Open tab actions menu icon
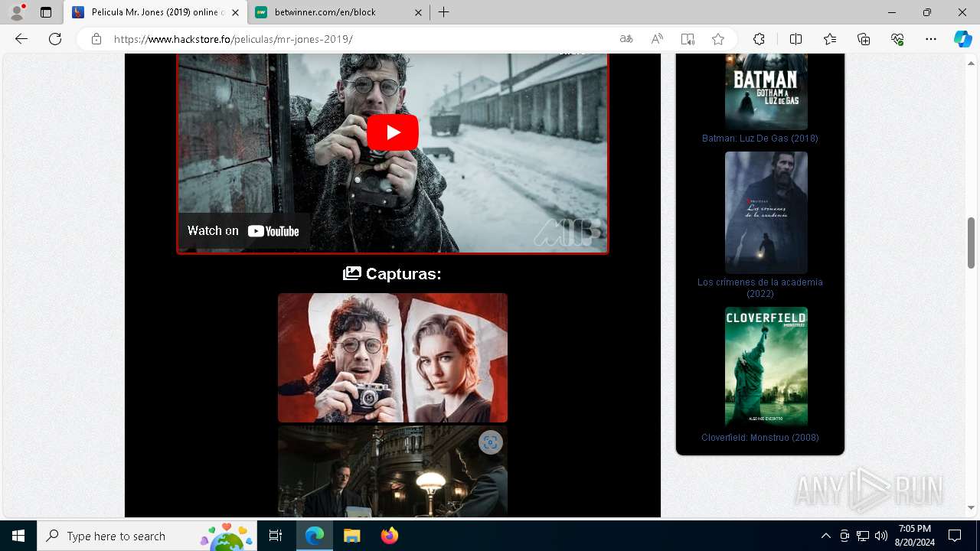Image resolution: width=980 pixels, height=551 pixels. (x=46, y=12)
